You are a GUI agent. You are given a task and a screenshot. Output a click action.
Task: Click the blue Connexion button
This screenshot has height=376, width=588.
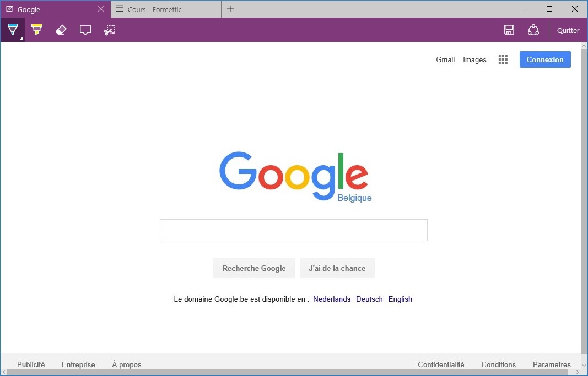pyautogui.click(x=545, y=59)
